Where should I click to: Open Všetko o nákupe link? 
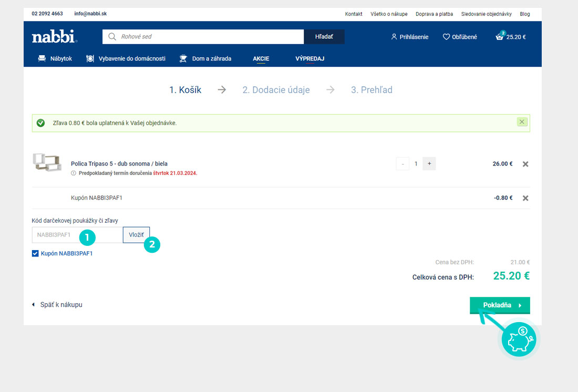click(x=389, y=14)
